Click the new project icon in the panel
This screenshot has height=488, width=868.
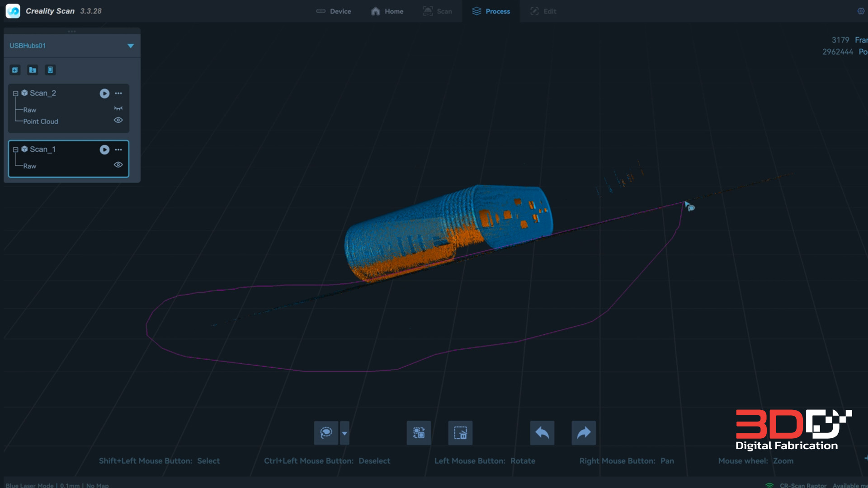[x=15, y=70]
